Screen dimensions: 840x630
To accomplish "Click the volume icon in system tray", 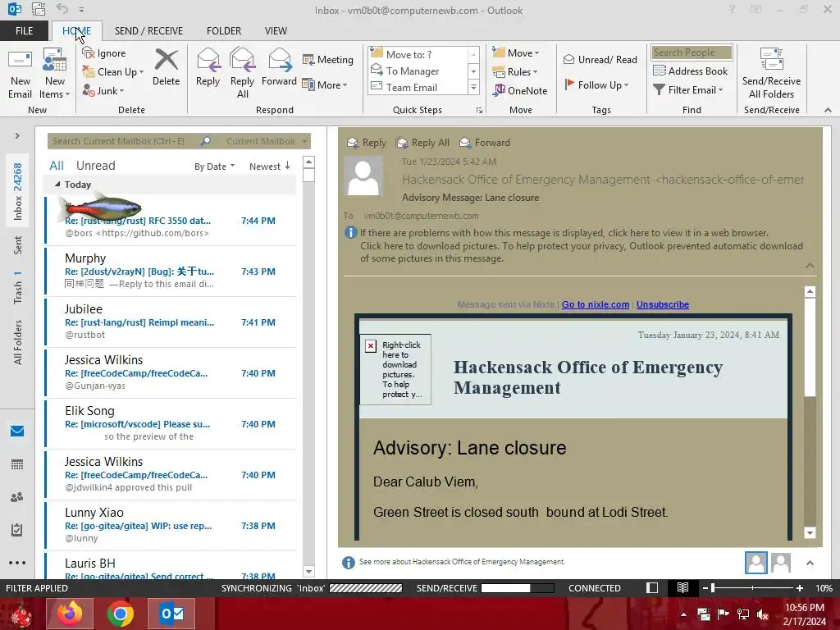I will 764,614.
